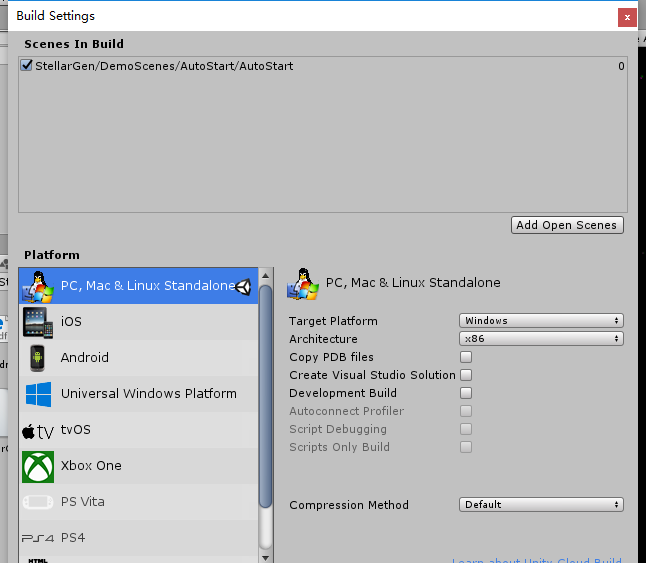This screenshot has width=646, height=563.
Task: Toggle Create Visual Studio Solution checkbox
Action: (466, 375)
